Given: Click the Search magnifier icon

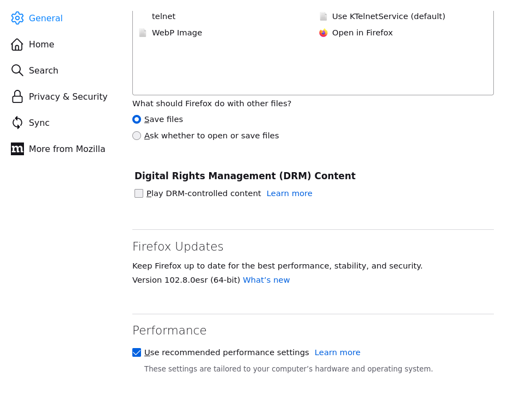Looking at the screenshot, I should pyautogui.click(x=17, y=71).
